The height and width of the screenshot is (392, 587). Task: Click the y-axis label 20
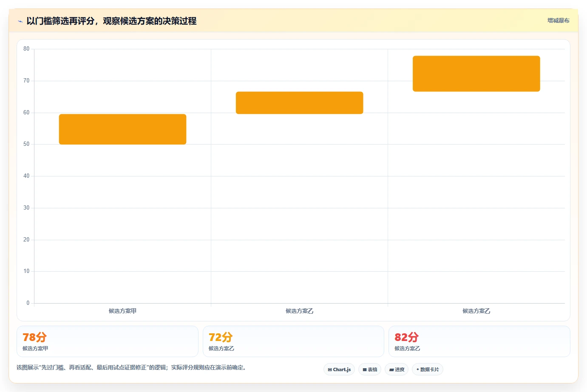26,240
